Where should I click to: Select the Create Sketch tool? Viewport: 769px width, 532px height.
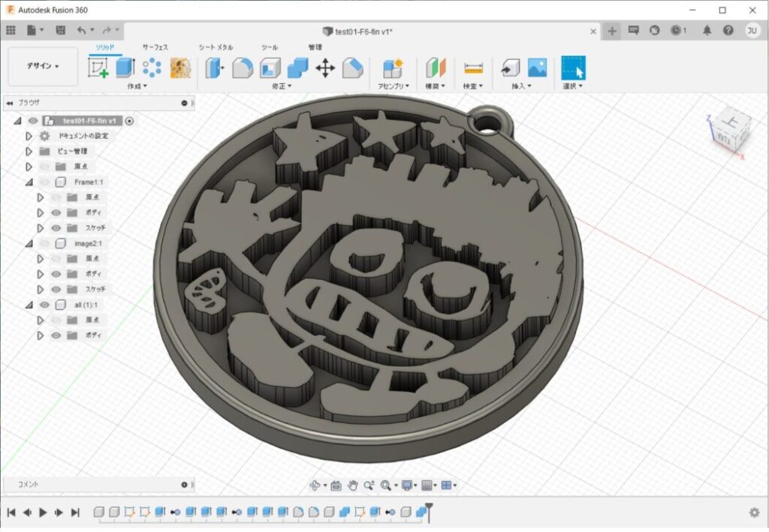point(97,68)
